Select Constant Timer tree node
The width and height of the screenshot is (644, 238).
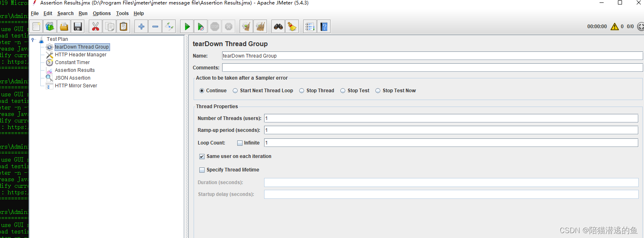tap(73, 62)
